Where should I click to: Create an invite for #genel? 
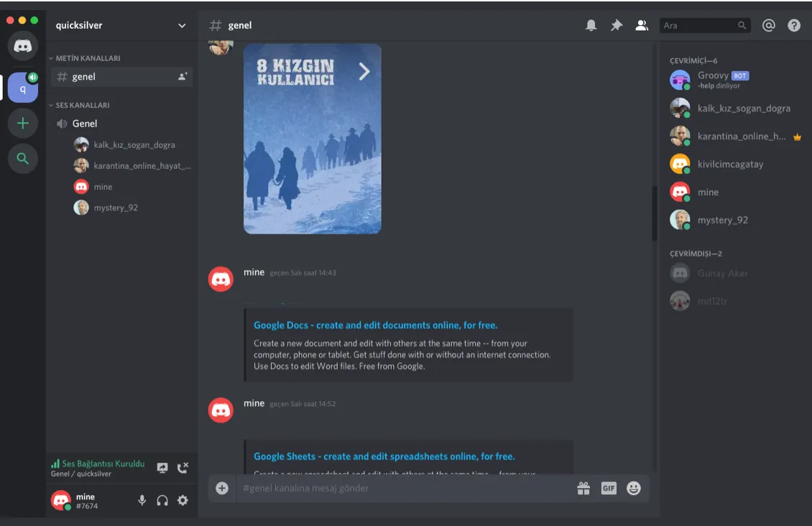tap(183, 75)
